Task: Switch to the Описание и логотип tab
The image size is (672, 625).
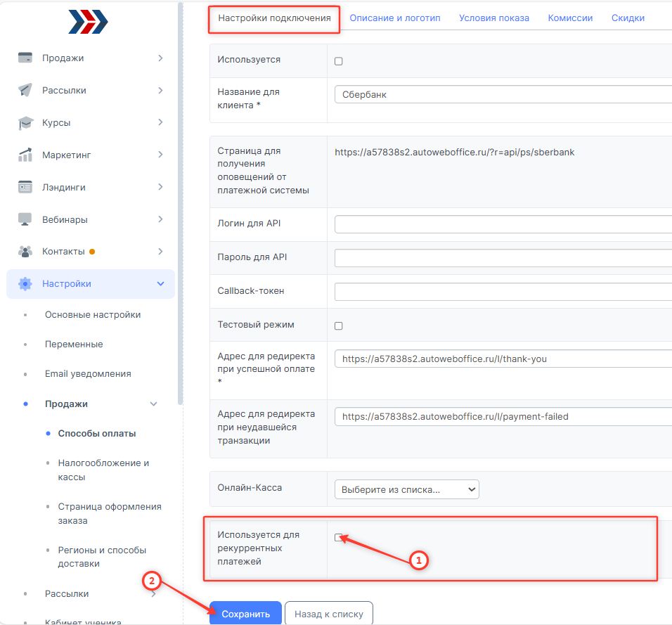Action: click(394, 18)
